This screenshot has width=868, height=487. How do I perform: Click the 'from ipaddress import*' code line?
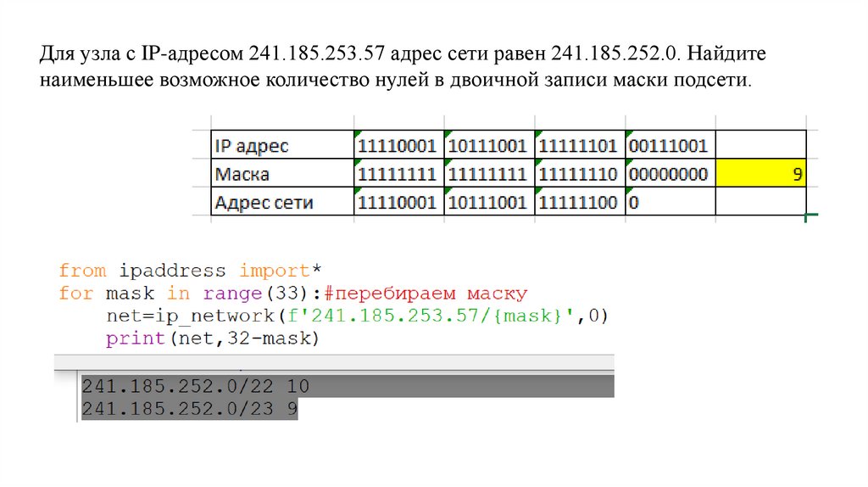[x=190, y=271]
